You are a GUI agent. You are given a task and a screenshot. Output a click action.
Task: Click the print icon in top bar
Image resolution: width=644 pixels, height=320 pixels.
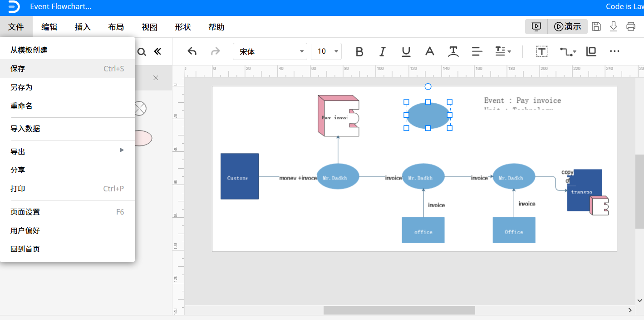630,26
